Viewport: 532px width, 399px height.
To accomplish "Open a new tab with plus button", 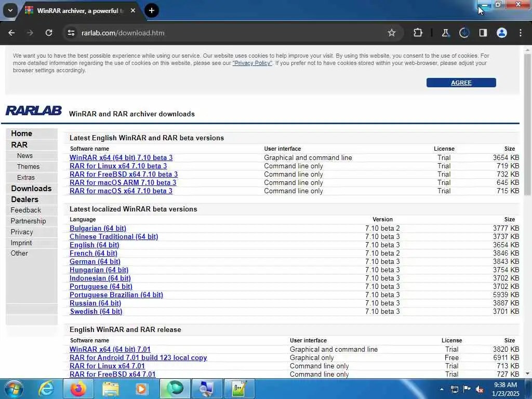I will 152,10.
